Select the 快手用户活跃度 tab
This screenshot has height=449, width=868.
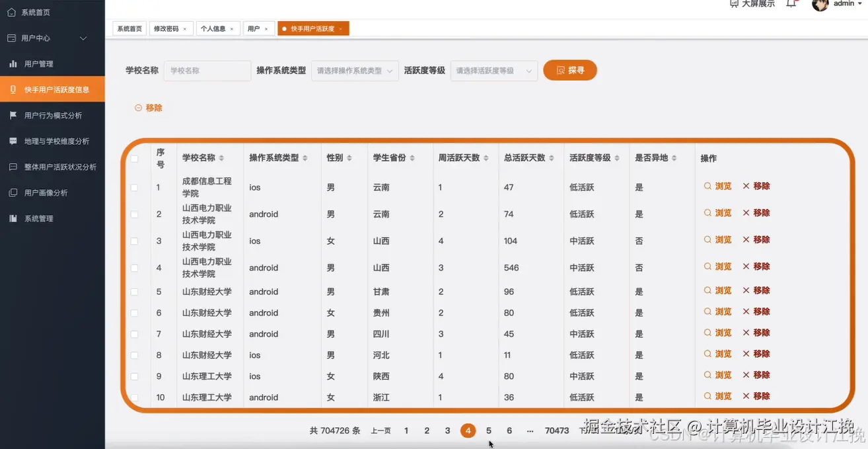pyautogui.click(x=312, y=29)
